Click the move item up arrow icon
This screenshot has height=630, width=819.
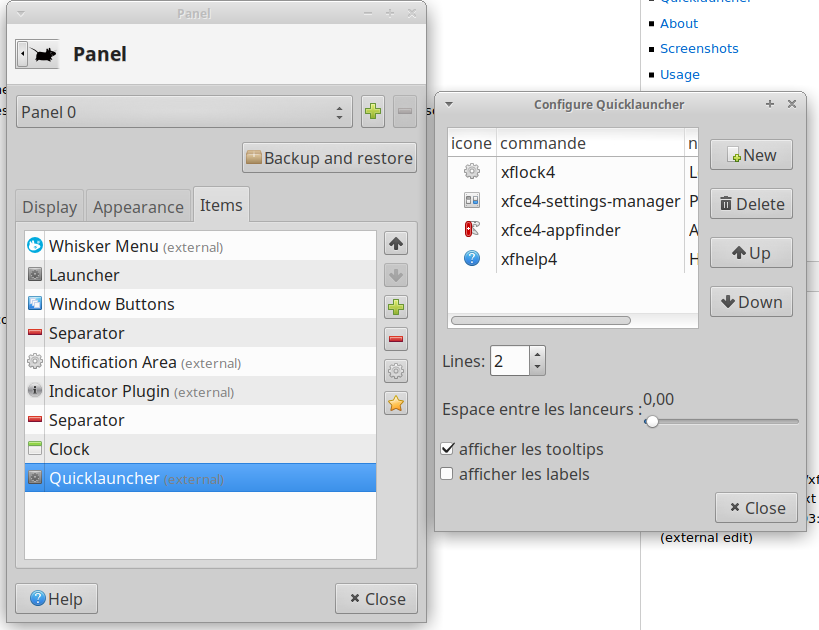click(x=396, y=243)
